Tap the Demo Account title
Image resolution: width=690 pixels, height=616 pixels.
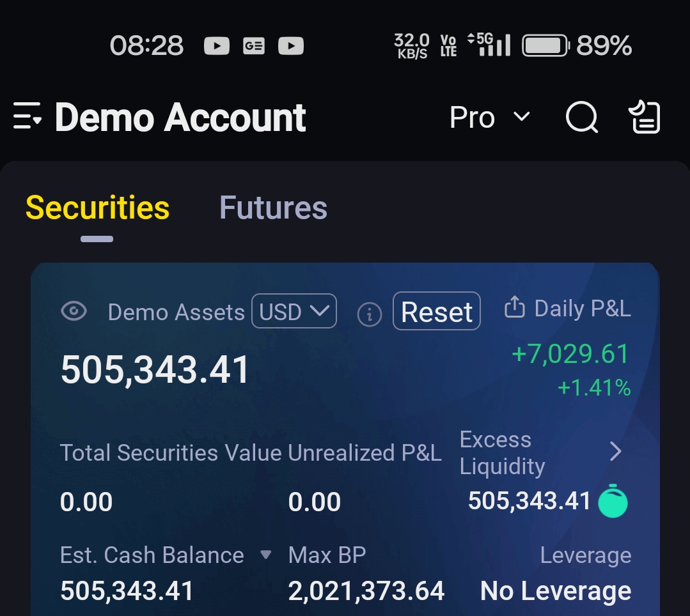point(180,118)
